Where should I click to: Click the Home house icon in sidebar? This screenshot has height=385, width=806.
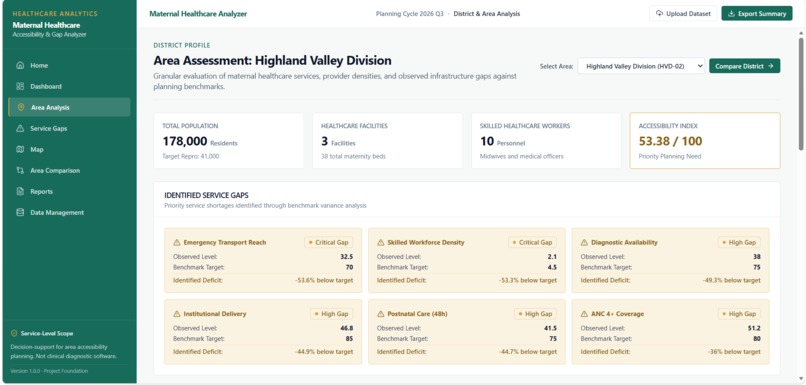pyautogui.click(x=20, y=65)
